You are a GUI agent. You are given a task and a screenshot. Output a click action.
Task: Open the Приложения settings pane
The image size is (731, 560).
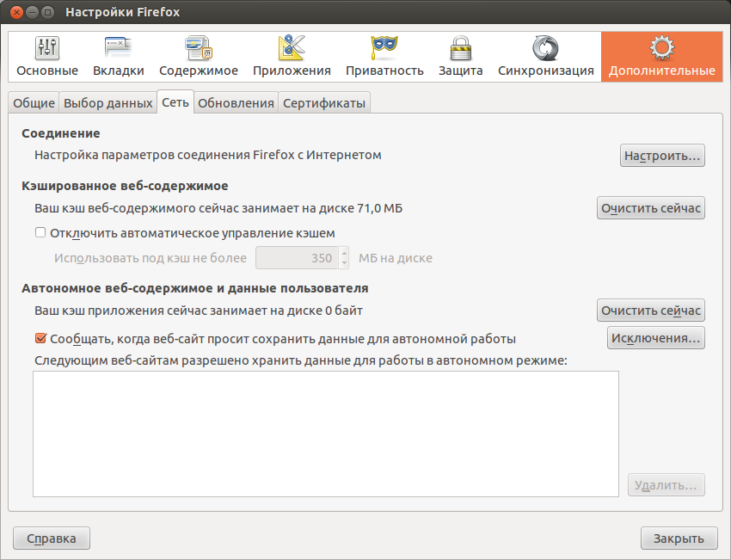pyautogui.click(x=292, y=57)
